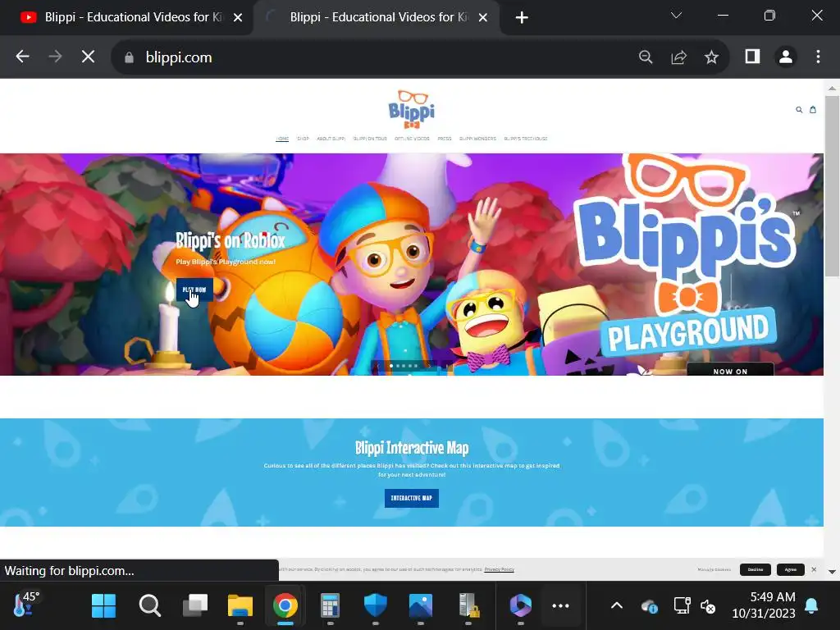The image size is (840, 630).
Task: Open the Offline Videos menu item
Action: coord(412,139)
